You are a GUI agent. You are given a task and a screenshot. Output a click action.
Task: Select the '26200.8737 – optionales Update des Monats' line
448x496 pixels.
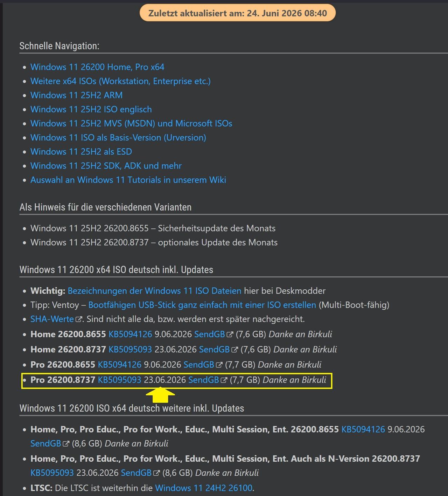[x=154, y=242]
